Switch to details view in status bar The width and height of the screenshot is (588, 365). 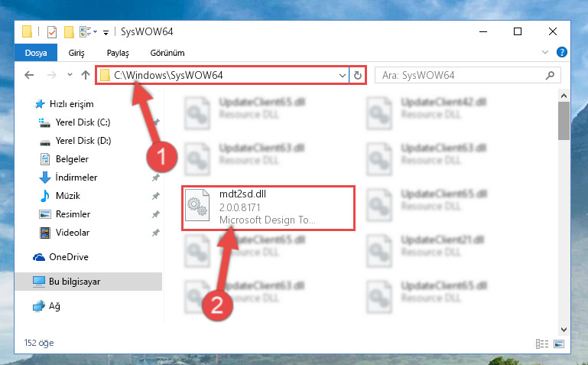[542, 344]
